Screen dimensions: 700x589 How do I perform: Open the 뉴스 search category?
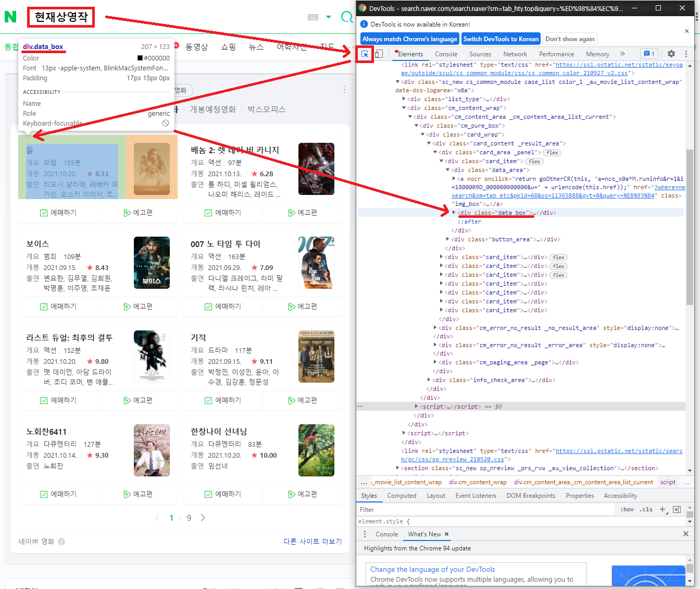click(x=256, y=47)
